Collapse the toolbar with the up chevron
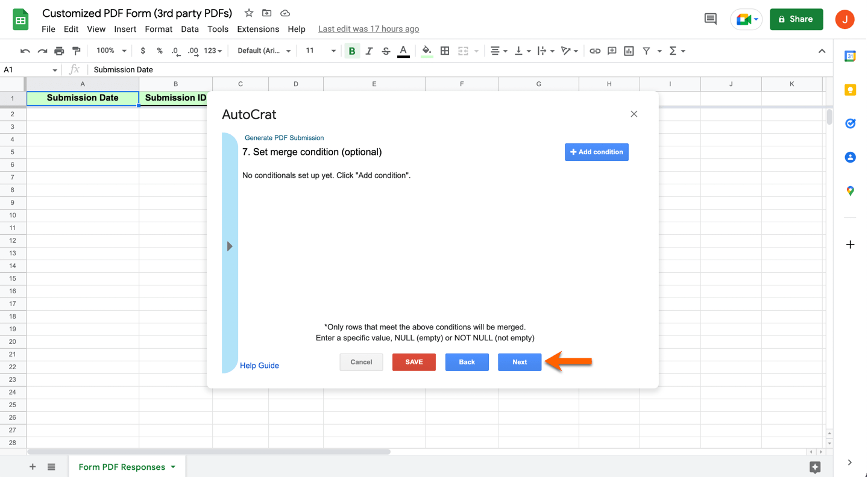 tap(822, 51)
